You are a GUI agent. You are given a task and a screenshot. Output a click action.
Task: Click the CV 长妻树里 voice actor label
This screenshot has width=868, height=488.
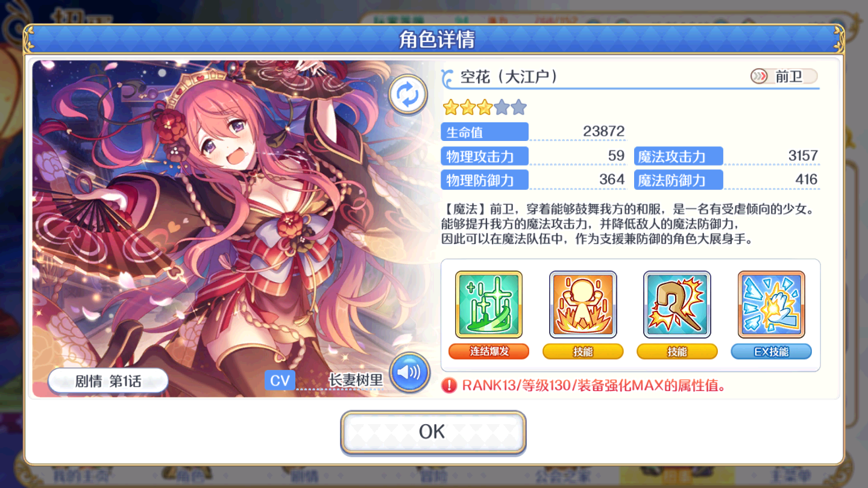click(324, 380)
